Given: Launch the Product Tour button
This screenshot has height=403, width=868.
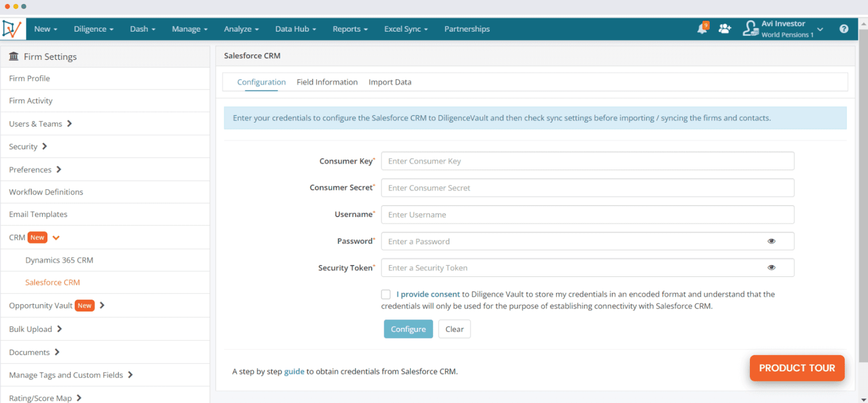Looking at the screenshot, I should (797, 368).
